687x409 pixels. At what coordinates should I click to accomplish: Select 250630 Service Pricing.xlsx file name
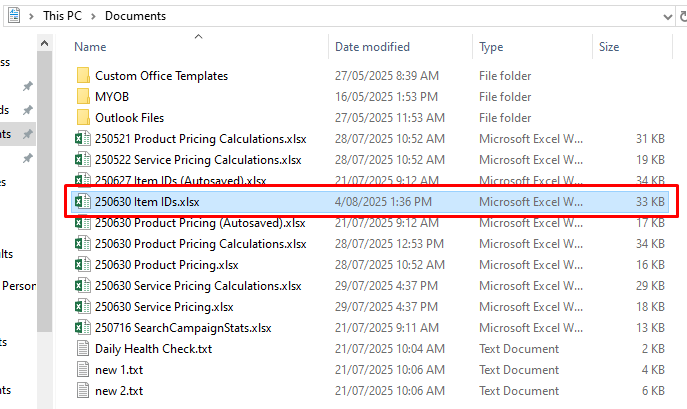point(164,307)
